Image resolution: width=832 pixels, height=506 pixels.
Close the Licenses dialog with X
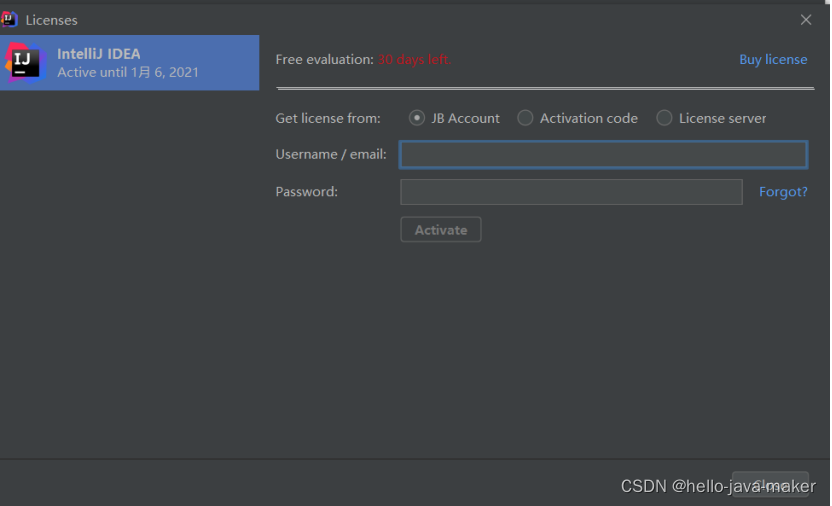point(805,20)
